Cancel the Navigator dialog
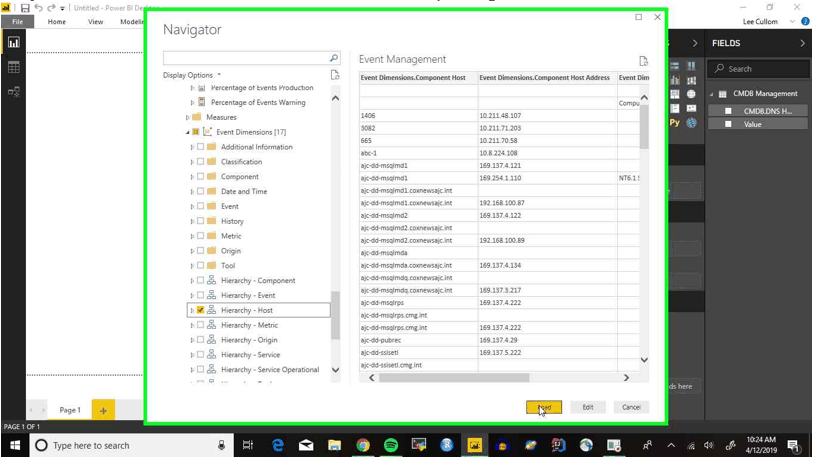This screenshot has height=458, width=814. click(631, 407)
